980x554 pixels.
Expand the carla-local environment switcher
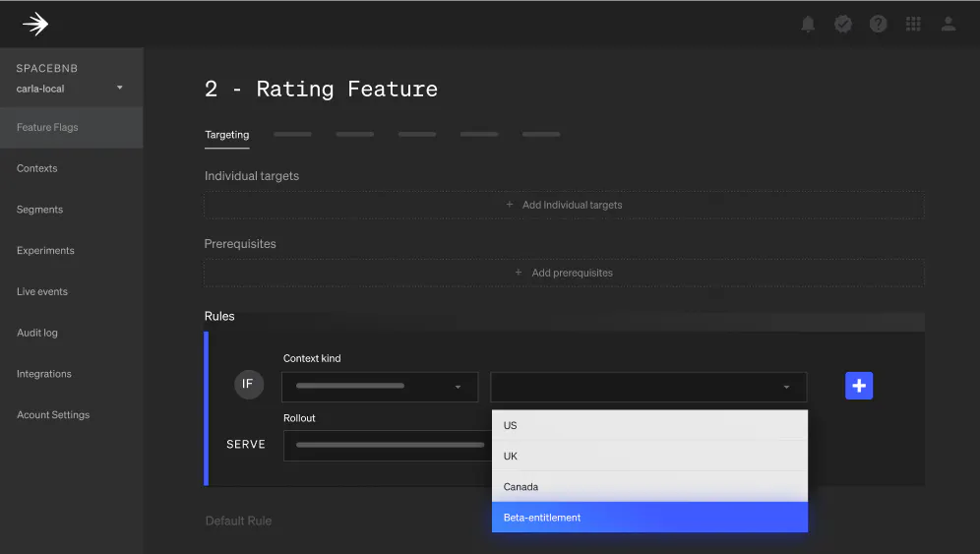pos(119,89)
